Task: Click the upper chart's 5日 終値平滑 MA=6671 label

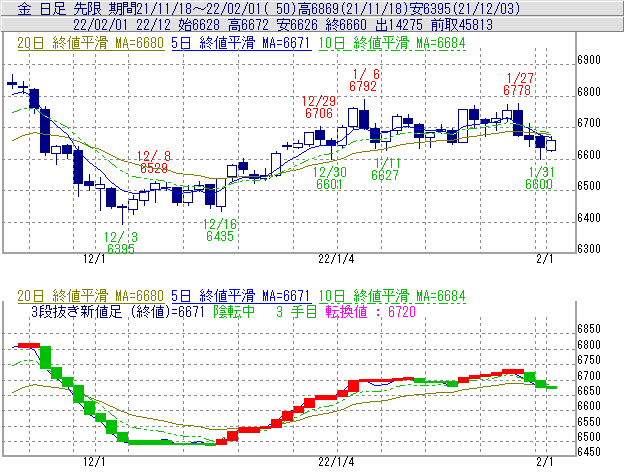Action: pyautogui.click(x=241, y=43)
